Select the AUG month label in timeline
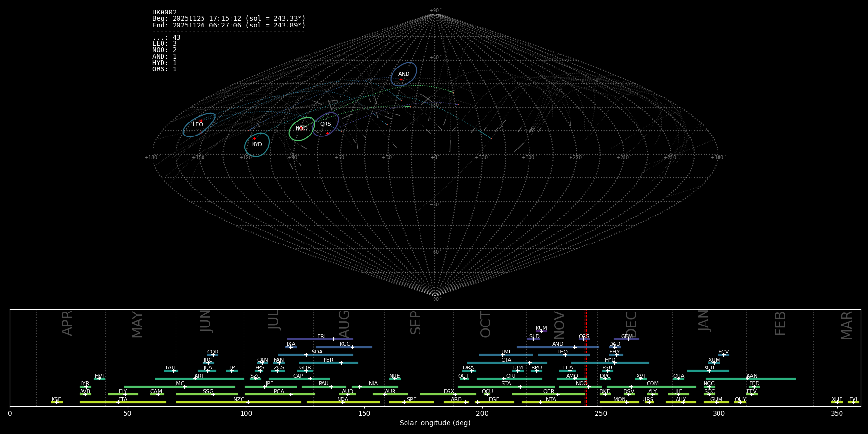Viewport: 868px width, 434px height. pyautogui.click(x=344, y=324)
